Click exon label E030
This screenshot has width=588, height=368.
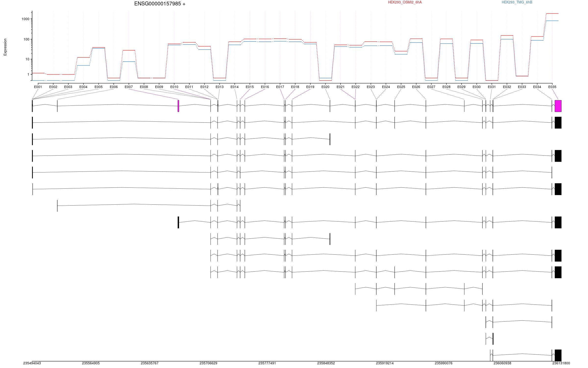(477, 87)
